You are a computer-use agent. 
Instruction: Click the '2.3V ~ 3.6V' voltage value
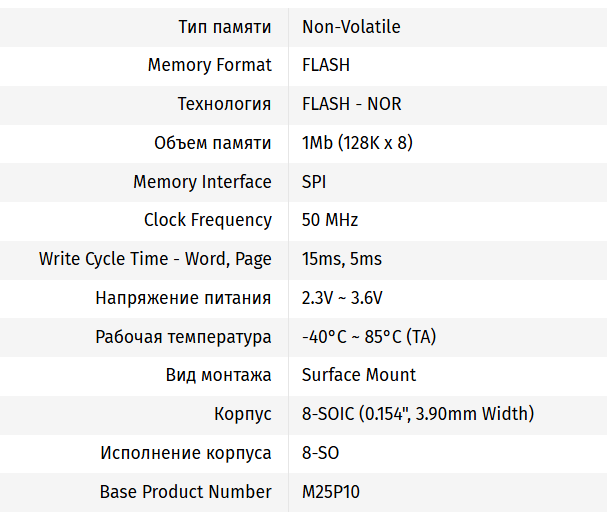[343, 298]
